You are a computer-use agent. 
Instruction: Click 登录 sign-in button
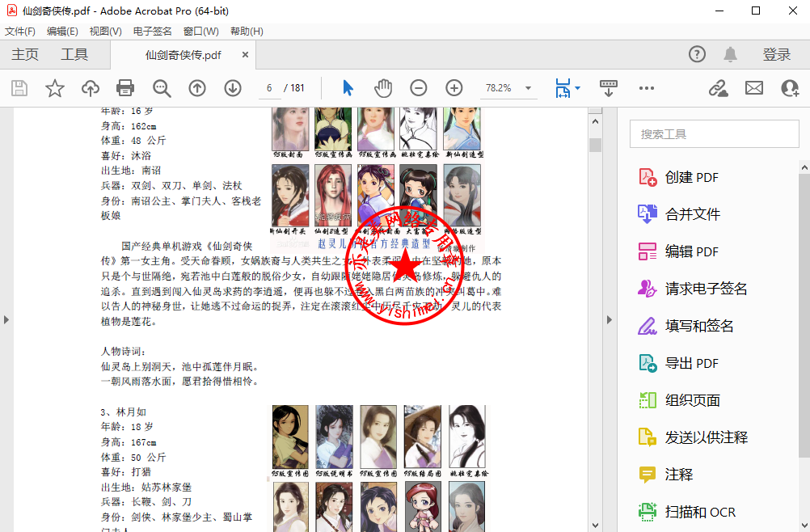pyautogui.click(x=776, y=55)
